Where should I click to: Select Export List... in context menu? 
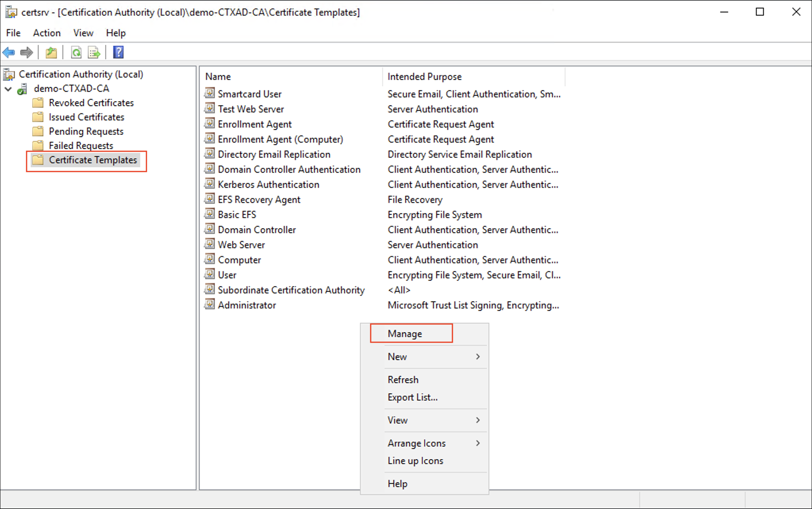click(413, 397)
